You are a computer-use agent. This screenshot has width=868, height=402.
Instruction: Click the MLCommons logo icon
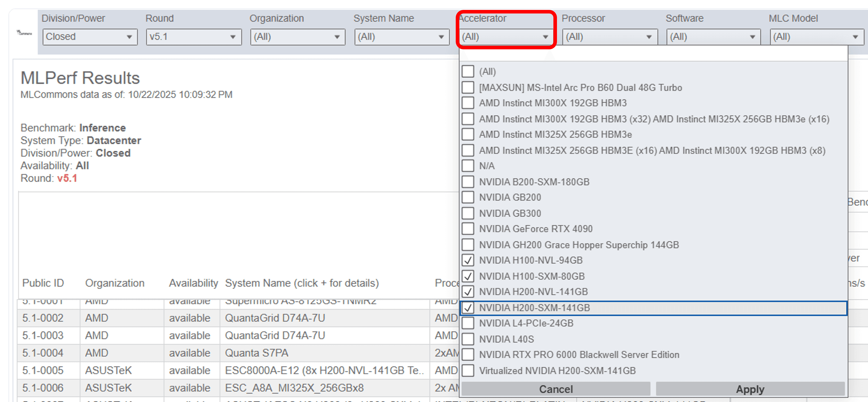point(24,33)
